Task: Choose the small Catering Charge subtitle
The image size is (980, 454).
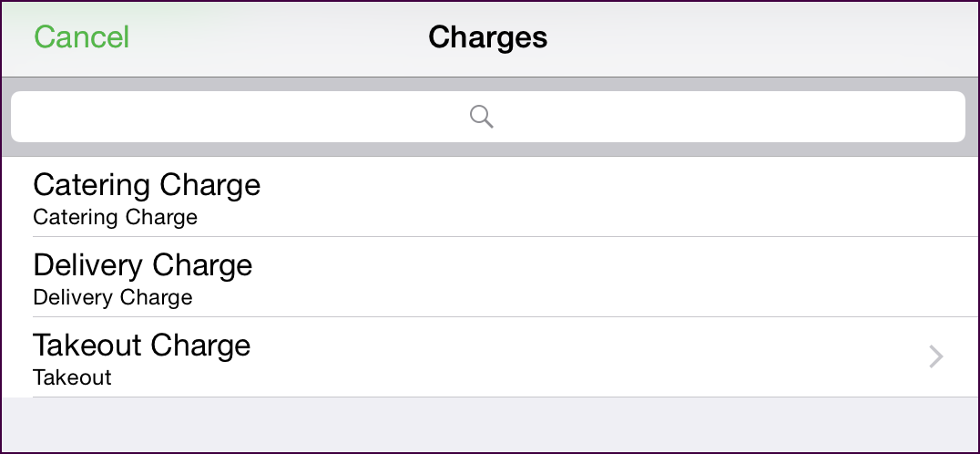Action: (x=115, y=217)
